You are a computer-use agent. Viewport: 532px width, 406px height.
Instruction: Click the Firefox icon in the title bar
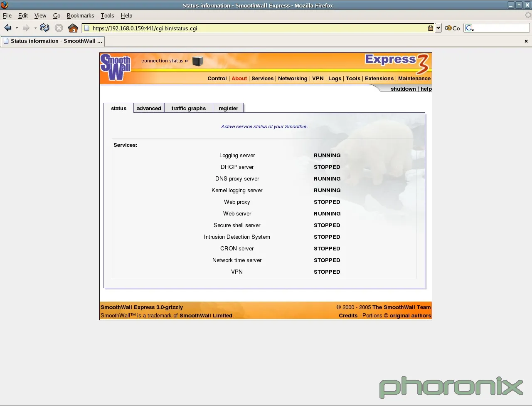point(5,5)
